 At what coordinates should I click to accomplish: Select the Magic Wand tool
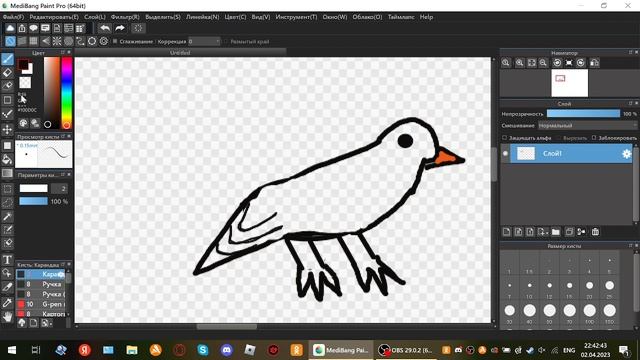(7, 216)
